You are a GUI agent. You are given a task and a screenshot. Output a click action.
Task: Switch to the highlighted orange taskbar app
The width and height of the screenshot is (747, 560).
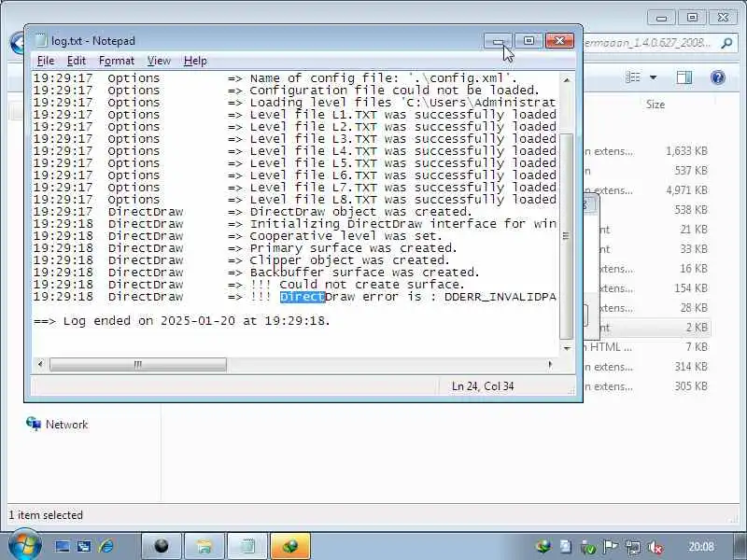[x=290, y=546]
